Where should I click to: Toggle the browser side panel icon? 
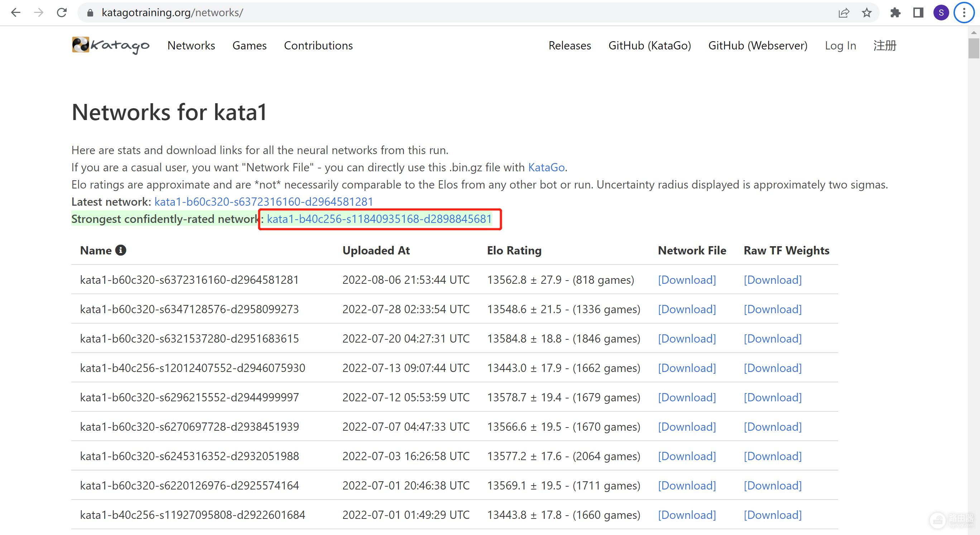918,13
